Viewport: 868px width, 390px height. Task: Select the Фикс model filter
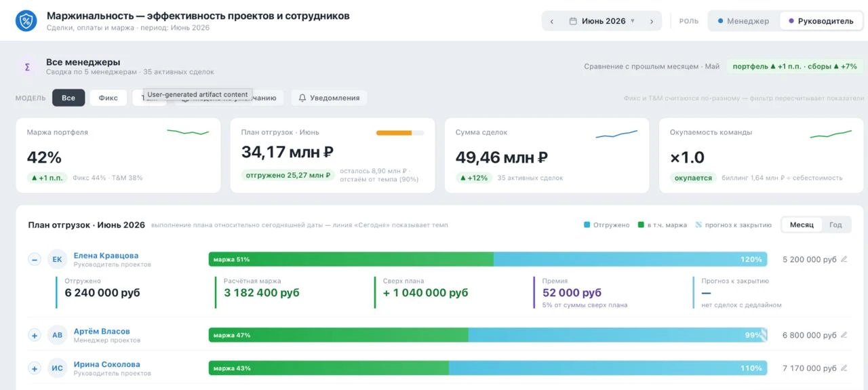(108, 98)
